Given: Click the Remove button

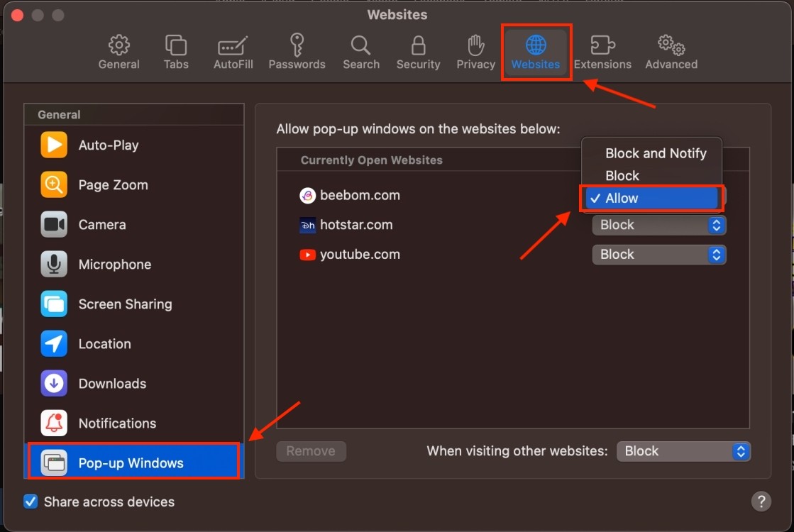Looking at the screenshot, I should coord(311,451).
